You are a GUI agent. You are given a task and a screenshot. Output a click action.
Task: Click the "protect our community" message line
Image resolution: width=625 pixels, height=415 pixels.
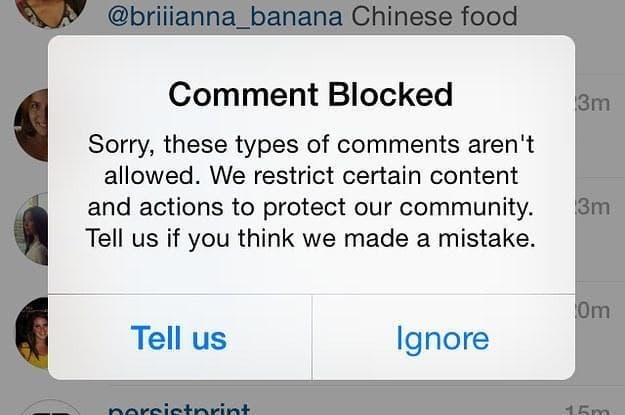311,207
